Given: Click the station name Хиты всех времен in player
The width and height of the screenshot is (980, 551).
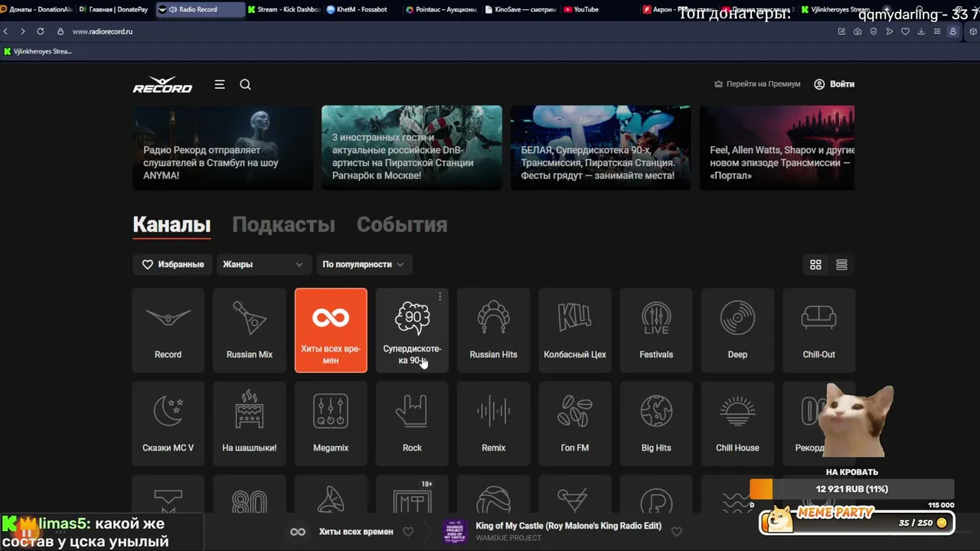Looking at the screenshot, I should coord(356,532).
